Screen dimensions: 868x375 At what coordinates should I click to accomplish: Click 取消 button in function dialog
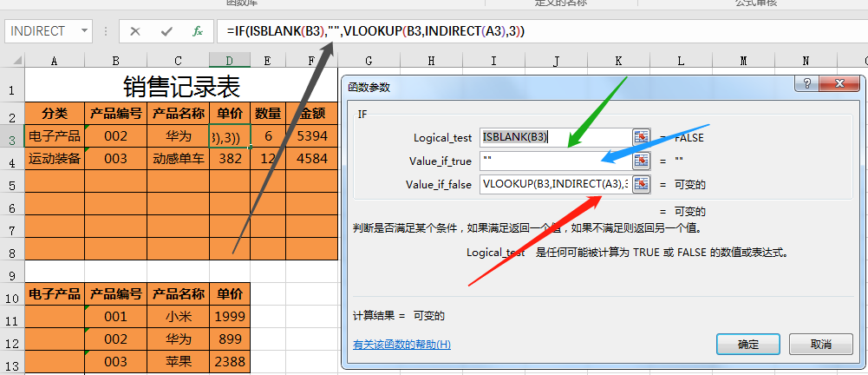coord(821,344)
